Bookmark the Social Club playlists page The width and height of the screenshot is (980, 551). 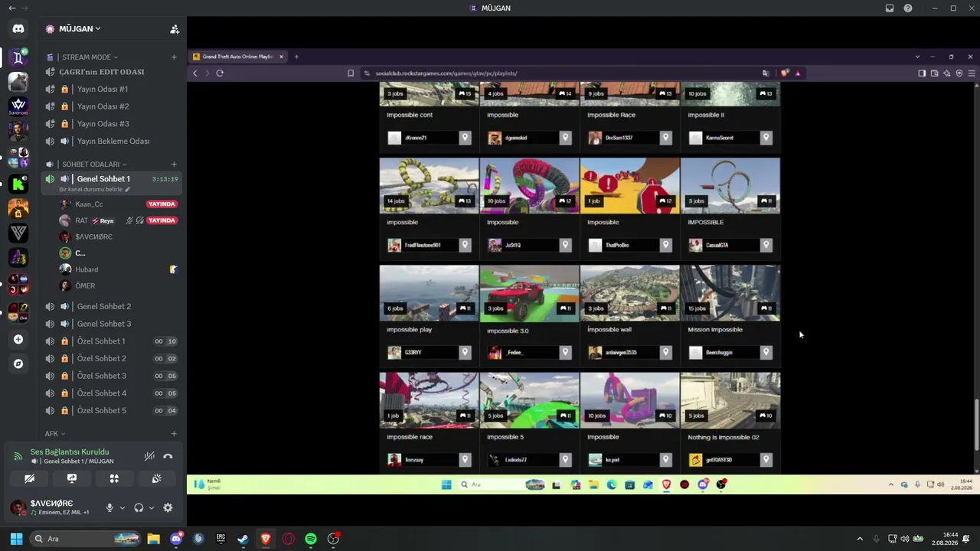[x=351, y=73]
